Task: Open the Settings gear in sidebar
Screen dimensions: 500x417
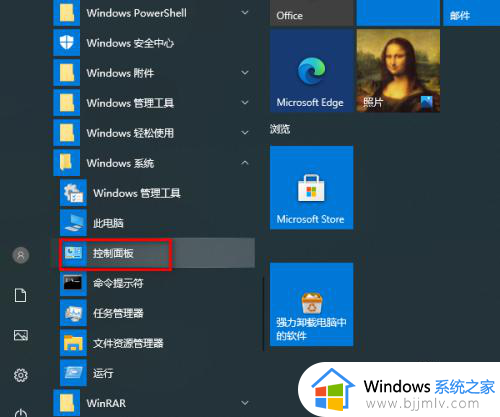Action: (21, 375)
